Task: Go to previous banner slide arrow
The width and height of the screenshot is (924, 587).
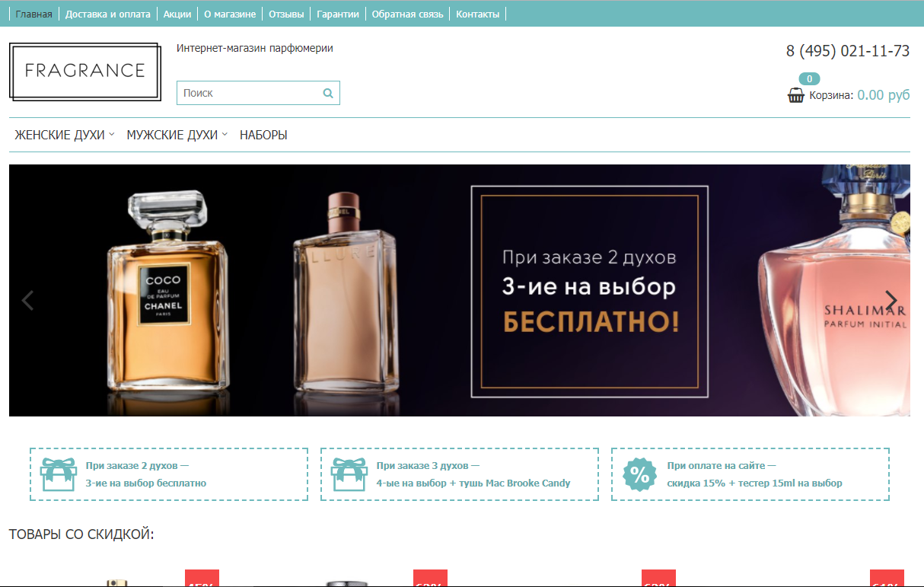Action: coord(28,301)
